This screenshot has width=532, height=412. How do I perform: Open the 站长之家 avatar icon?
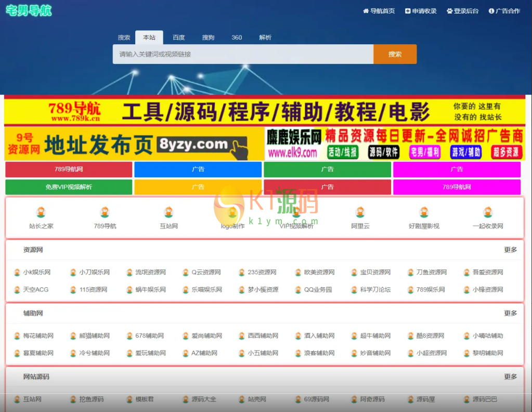(41, 212)
